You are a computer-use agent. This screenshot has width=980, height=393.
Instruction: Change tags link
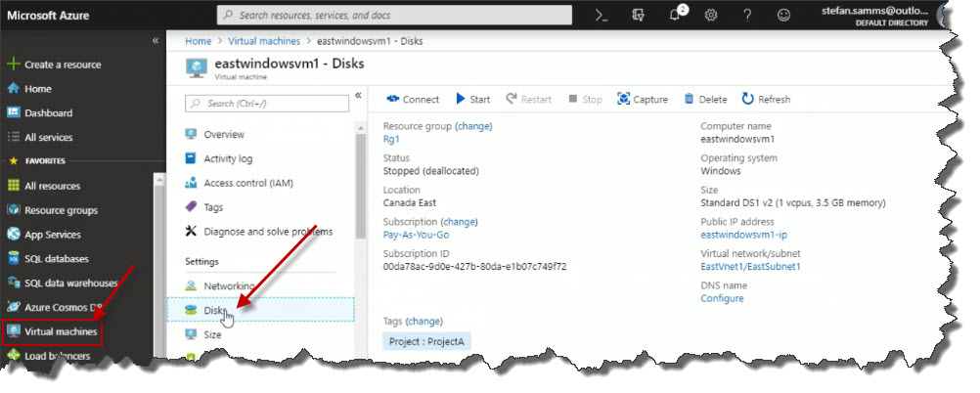(423, 322)
